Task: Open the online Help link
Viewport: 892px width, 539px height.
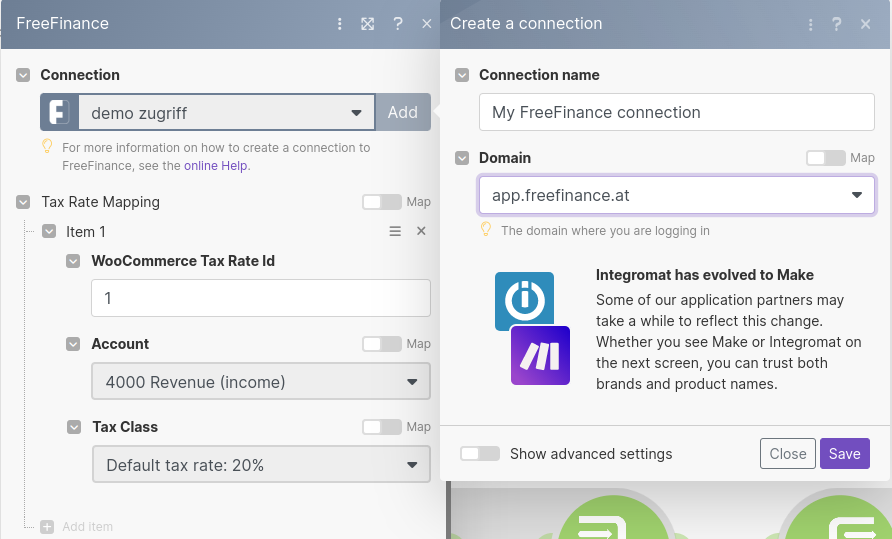Action: click(215, 166)
